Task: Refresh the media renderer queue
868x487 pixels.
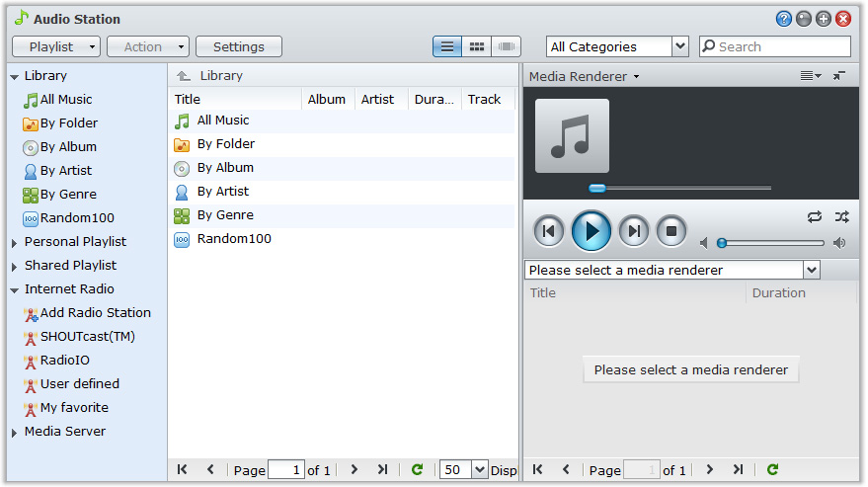Action: click(x=773, y=470)
